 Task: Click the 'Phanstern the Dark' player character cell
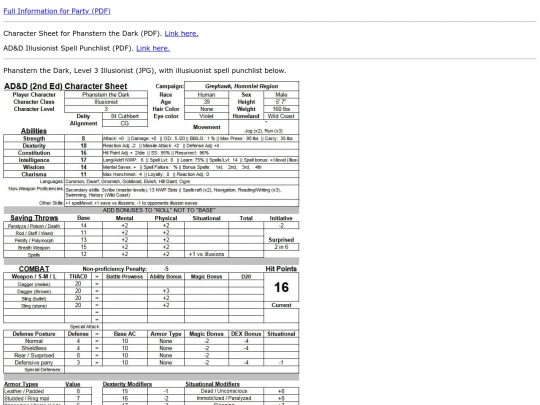[106, 95]
